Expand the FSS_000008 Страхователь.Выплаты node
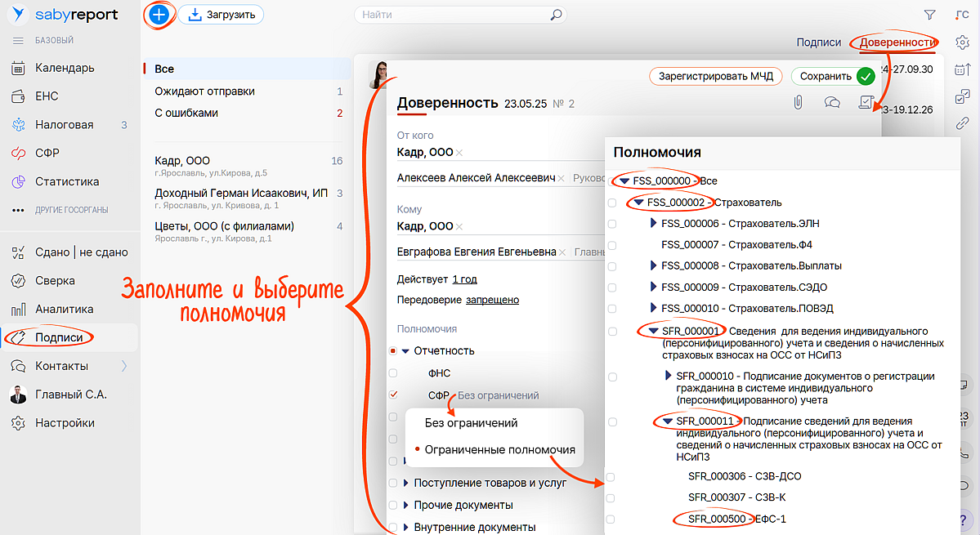The height and width of the screenshot is (535, 980). click(653, 265)
